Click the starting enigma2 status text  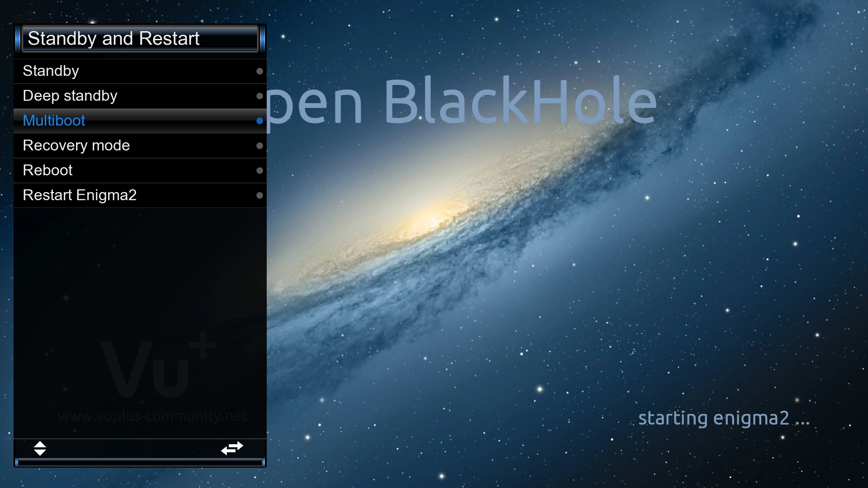(x=723, y=418)
